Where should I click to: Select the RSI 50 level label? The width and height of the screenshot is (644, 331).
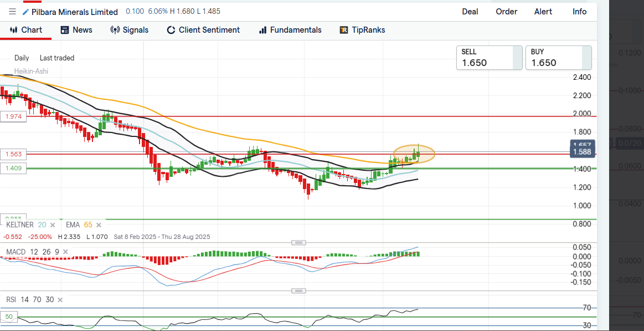[x=8, y=317]
